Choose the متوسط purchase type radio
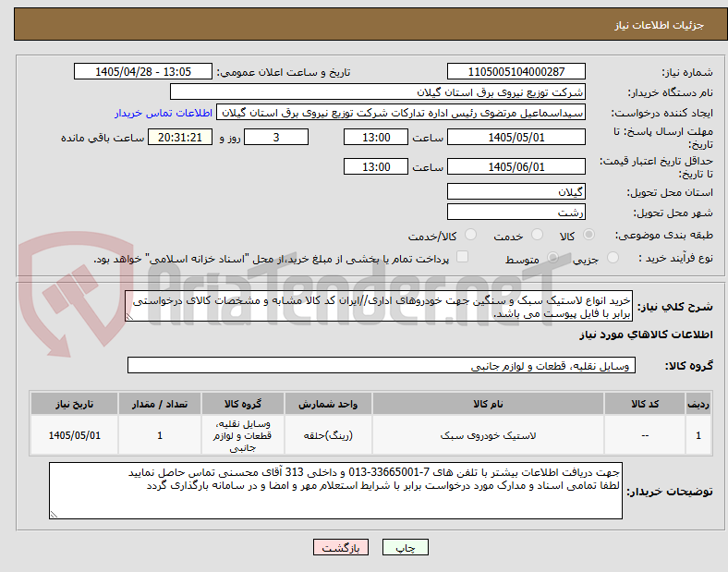728x572 pixels. pos(553,257)
